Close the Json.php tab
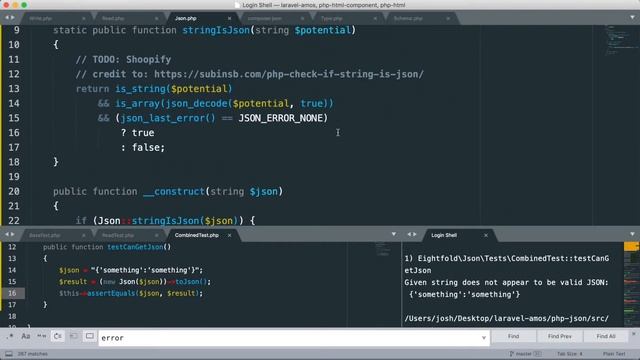Image resolution: width=640 pixels, height=360 pixels. pos(229,18)
